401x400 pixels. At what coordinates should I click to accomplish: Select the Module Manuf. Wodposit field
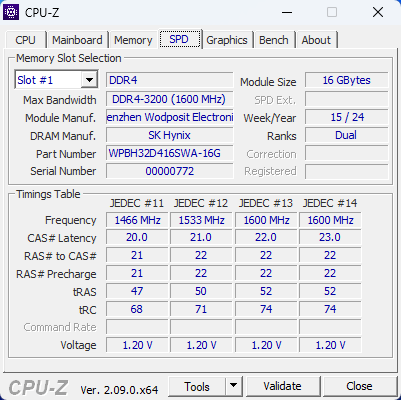(170, 117)
